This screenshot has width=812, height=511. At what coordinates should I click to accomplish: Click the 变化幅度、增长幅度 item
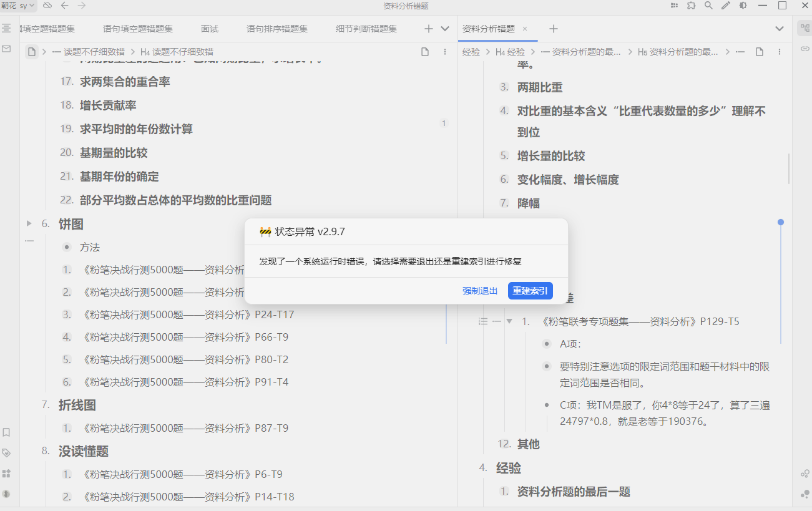pyautogui.click(x=568, y=180)
